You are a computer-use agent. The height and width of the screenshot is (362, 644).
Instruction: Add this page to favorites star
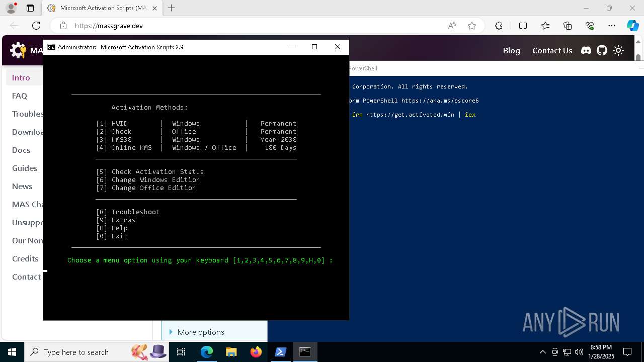tap(472, 26)
